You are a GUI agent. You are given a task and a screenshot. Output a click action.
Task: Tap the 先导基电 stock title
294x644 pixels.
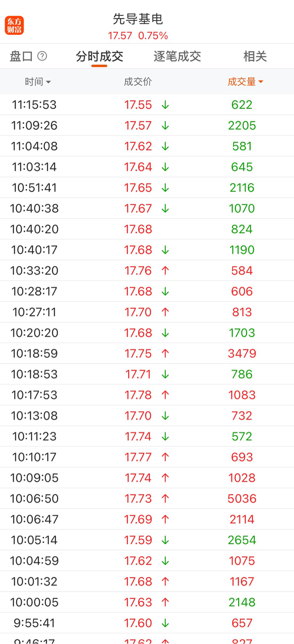click(138, 19)
